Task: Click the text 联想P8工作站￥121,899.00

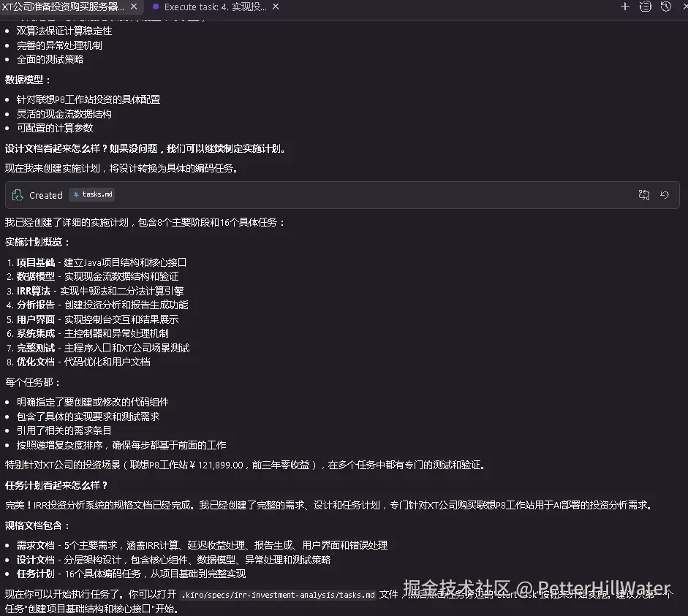Action: tap(186, 465)
